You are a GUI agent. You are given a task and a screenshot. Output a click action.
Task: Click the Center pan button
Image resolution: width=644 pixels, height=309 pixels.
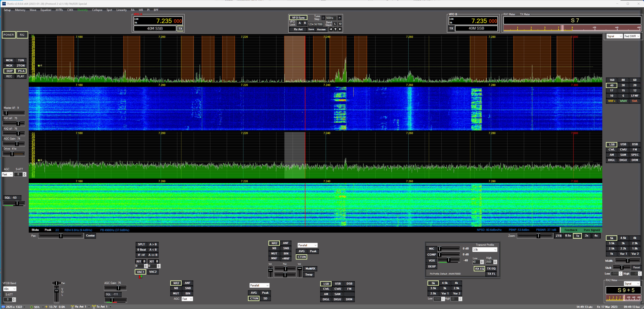pyautogui.click(x=90, y=236)
